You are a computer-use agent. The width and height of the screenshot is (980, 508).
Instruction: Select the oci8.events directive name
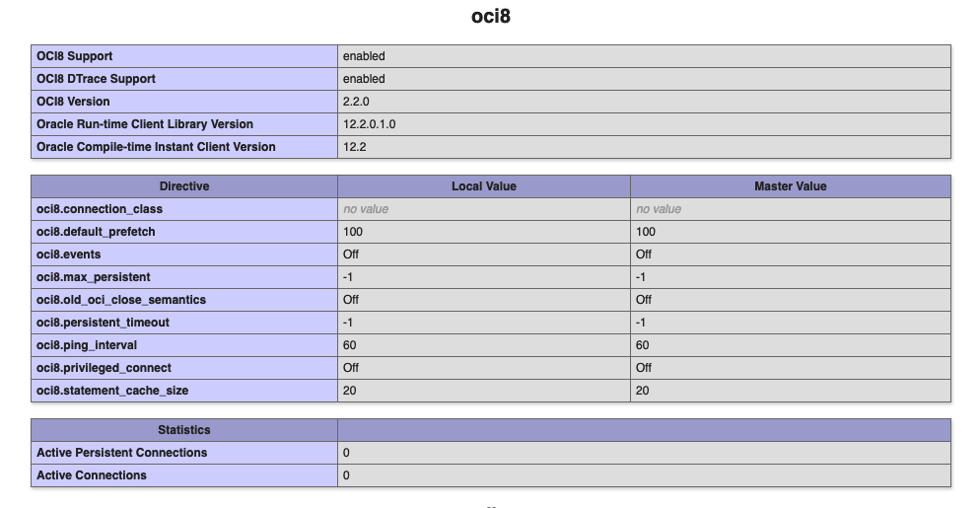[x=68, y=254]
